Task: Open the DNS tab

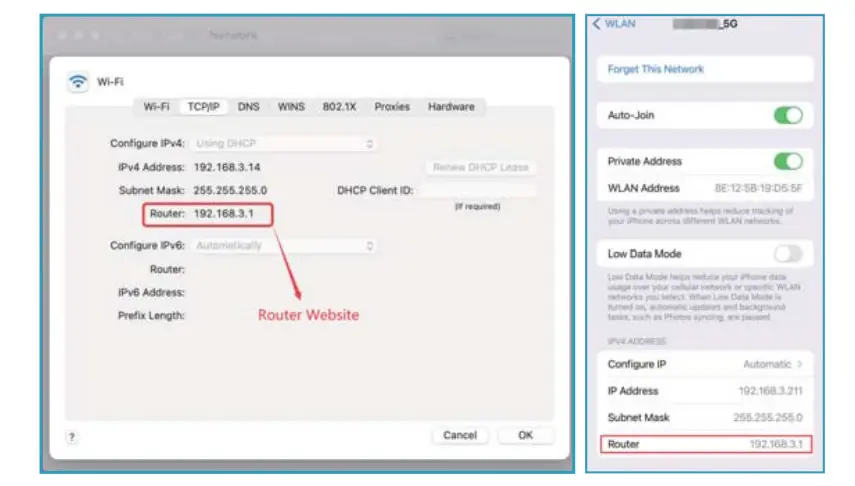Action: click(249, 107)
